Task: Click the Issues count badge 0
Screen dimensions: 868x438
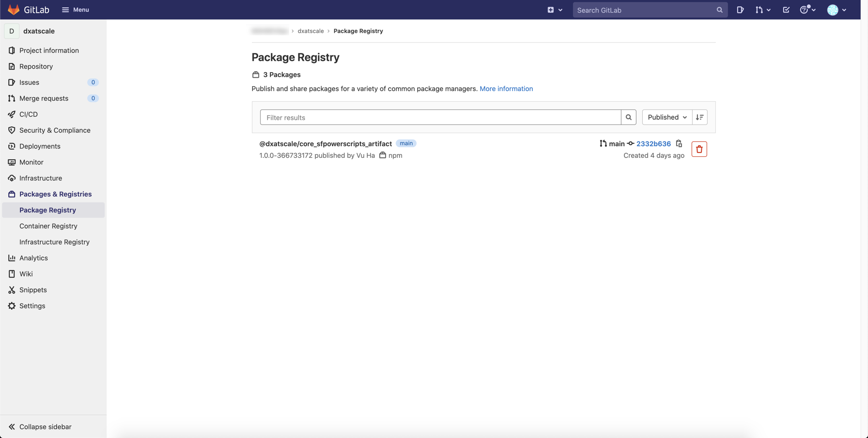Action: pos(93,82)
